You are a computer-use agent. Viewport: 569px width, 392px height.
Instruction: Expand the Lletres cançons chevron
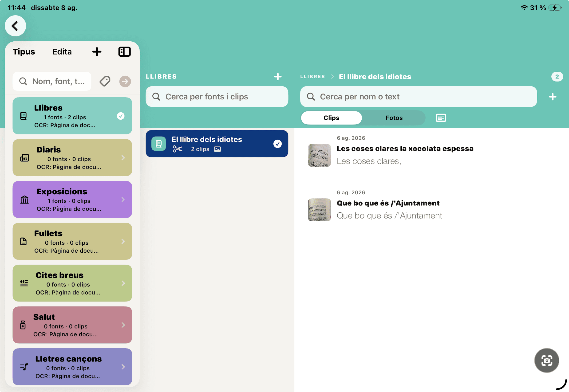[123, 367]
